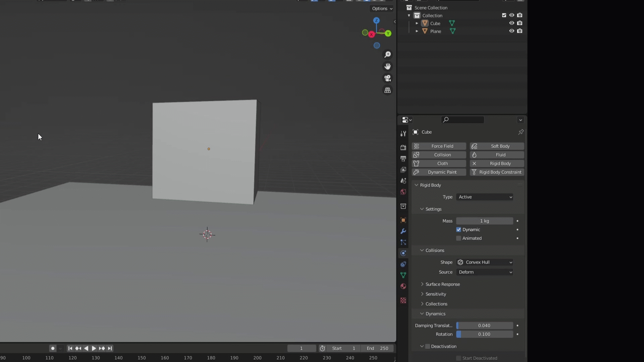This screenshot has height=362, width=644.
Task: Open the Modifiers wrench properties tab
Action: (403, 231)
